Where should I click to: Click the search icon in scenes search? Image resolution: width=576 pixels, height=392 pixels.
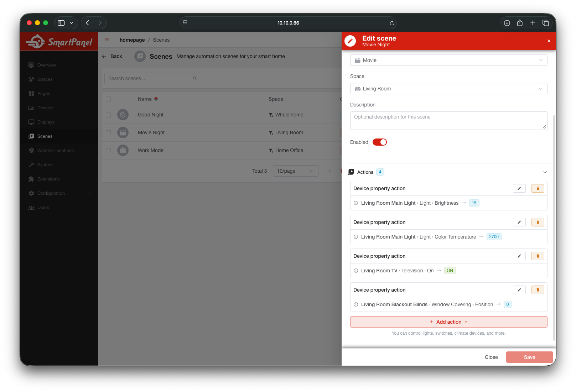(195, 78)
